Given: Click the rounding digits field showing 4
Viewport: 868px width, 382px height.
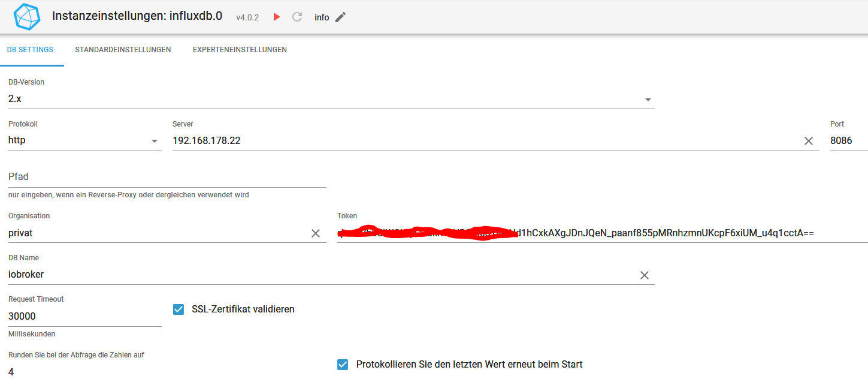Looking at the screenshot, I should coord(85,372).
